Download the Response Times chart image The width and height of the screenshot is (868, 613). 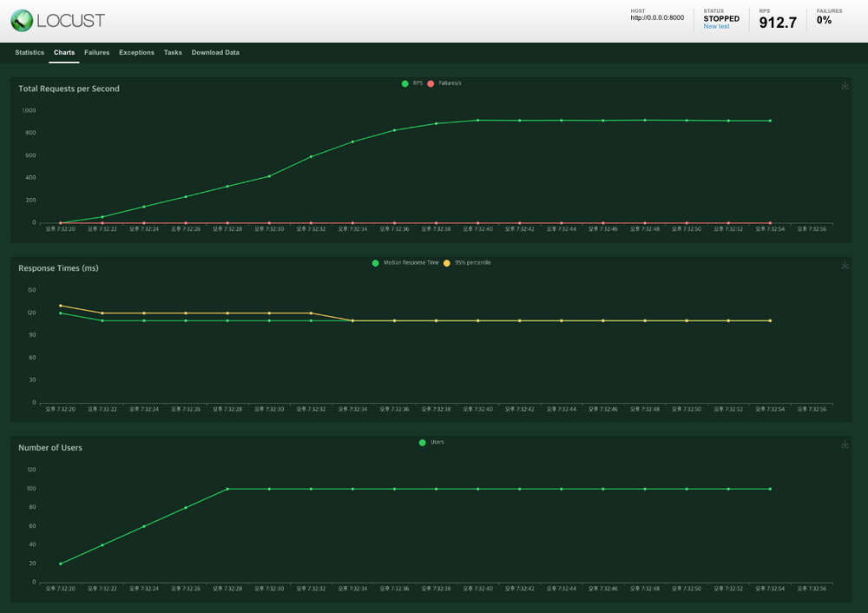(x=845, y=266)
